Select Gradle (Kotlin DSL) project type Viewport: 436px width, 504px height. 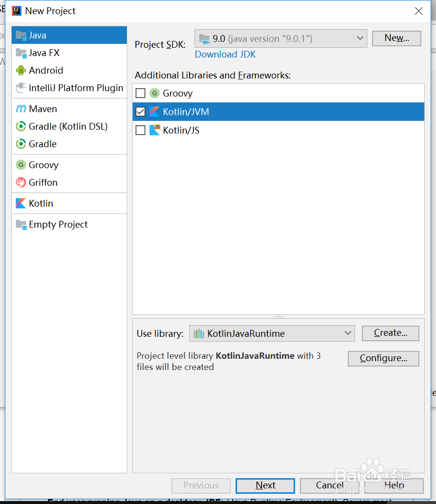tap(69, 126)
